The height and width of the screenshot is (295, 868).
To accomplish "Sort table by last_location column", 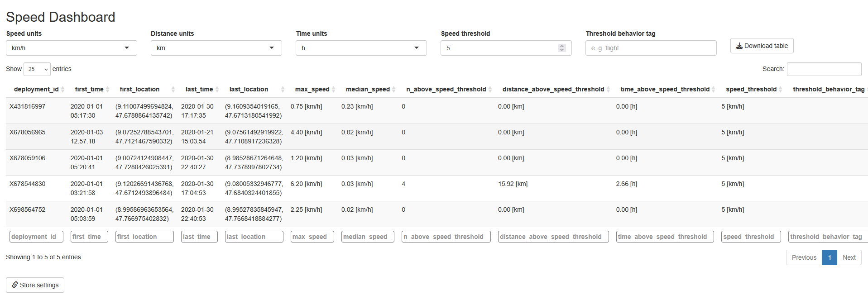I will coord(254,89).
